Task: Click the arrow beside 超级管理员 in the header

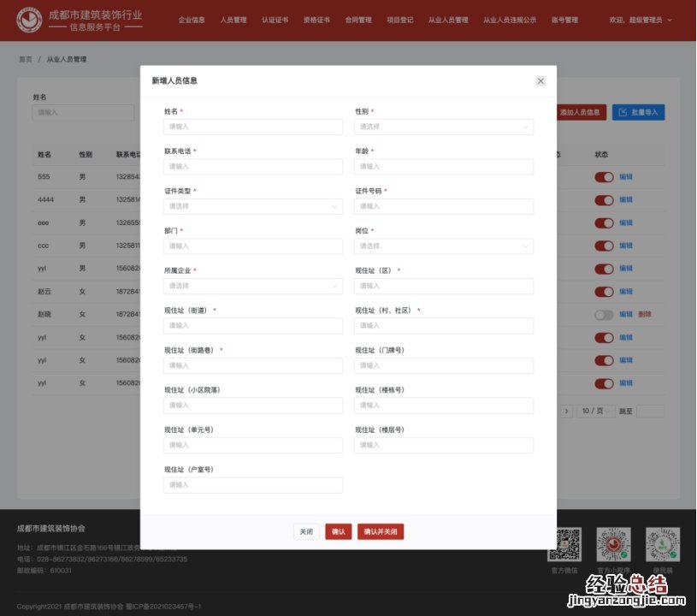Action: (670, 20)
